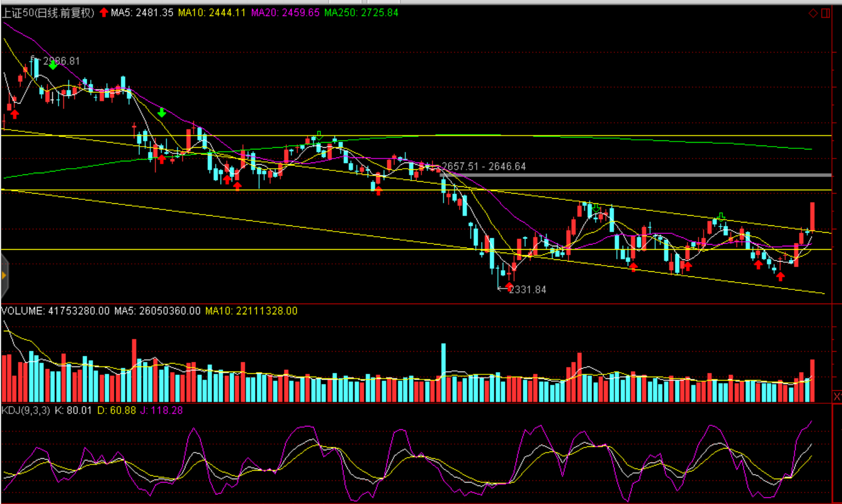The image size is (842, 504).
Task: Select the MA250 indicator label
Action: 361,12
